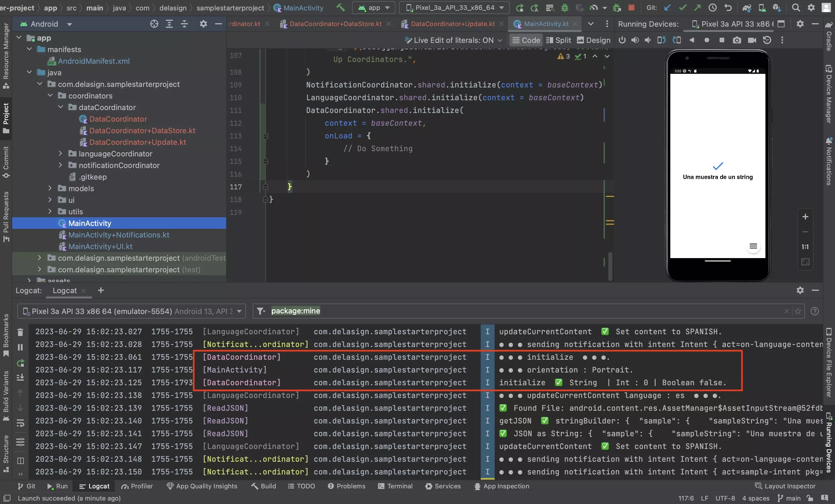Open Device Manager toolbar icon
Viewport: 835px width, 504px height.
coord(762,8)
